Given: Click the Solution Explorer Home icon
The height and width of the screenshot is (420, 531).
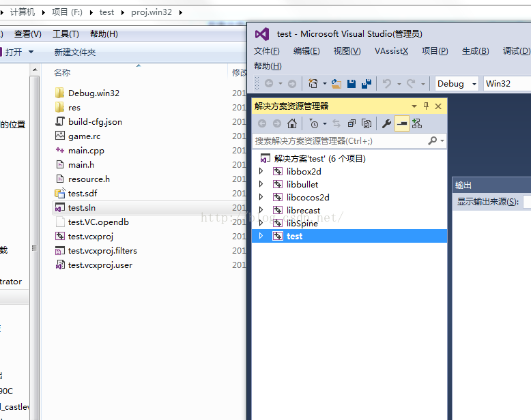Looking at the screenshot, I should pos(292,123).
